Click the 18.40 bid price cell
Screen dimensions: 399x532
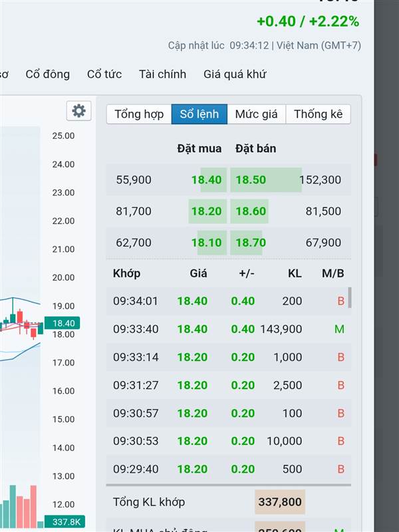(206, 180)
